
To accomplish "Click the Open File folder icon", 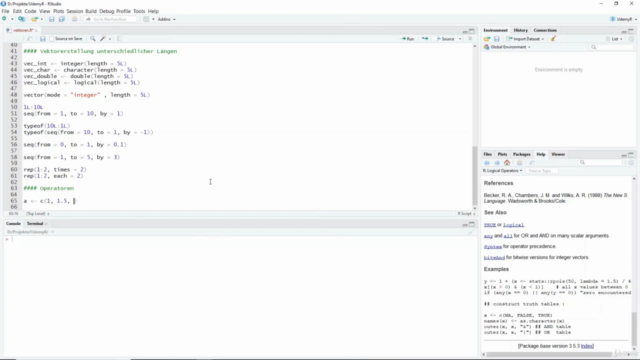I will [34, 19].
